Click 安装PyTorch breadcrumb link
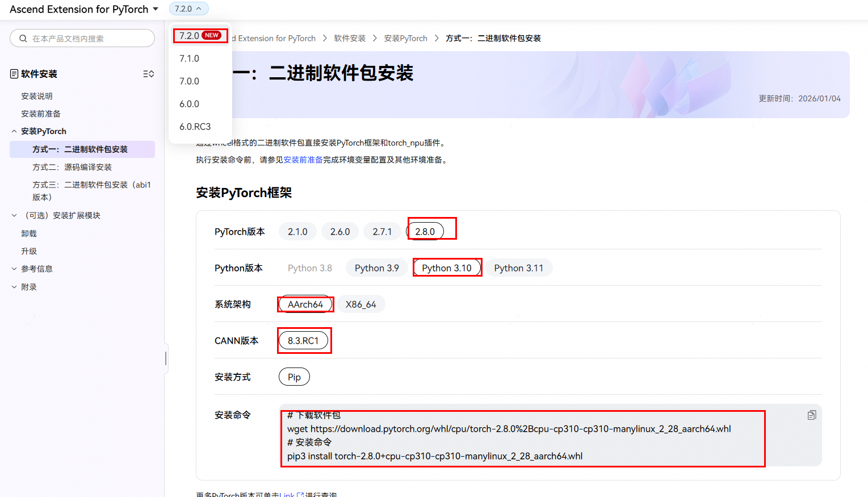This screenshot has height=497, width=868. click(405, 38)
